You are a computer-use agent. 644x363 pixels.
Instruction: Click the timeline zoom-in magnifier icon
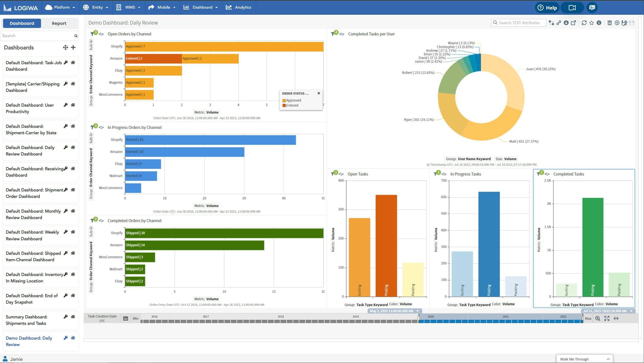coord(597,318)
